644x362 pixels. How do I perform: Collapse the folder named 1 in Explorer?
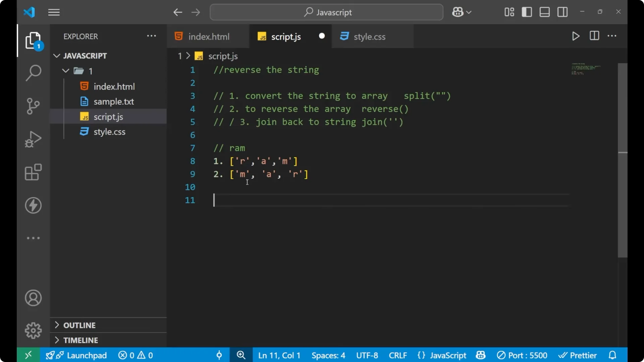[x=65, y=71]
